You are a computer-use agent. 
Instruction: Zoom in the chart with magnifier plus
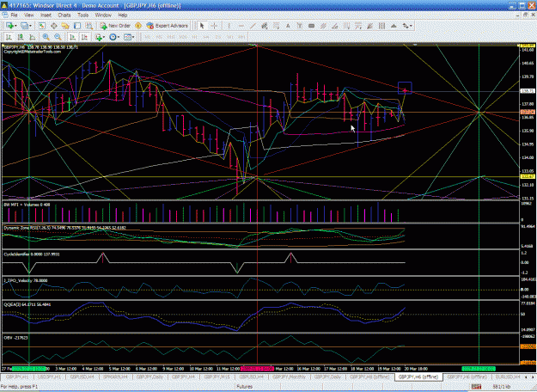[46, 37]
